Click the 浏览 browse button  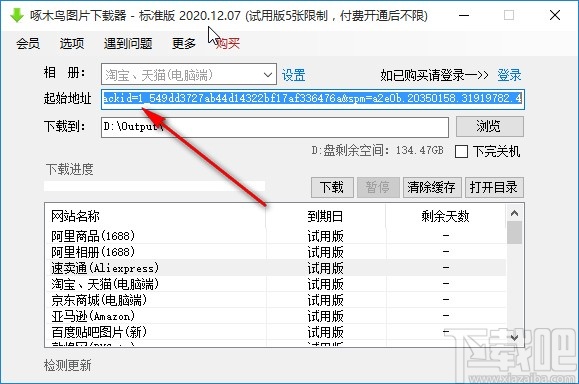point(490,127)
